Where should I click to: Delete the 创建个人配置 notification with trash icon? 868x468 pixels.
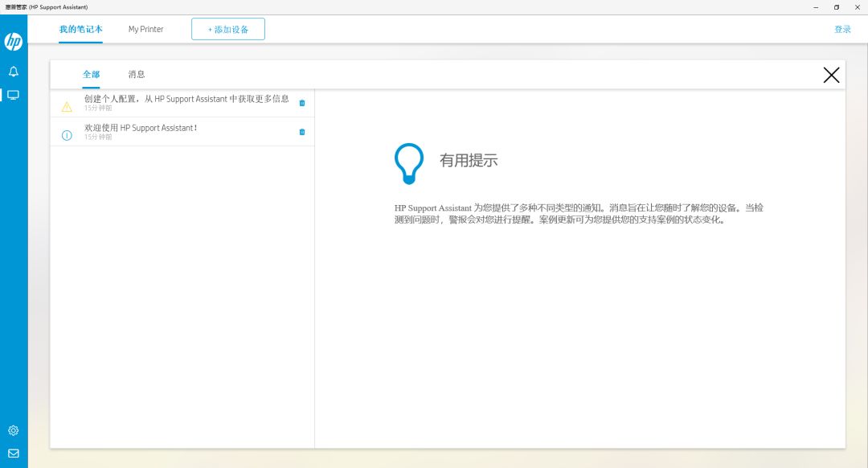point(302,103)
